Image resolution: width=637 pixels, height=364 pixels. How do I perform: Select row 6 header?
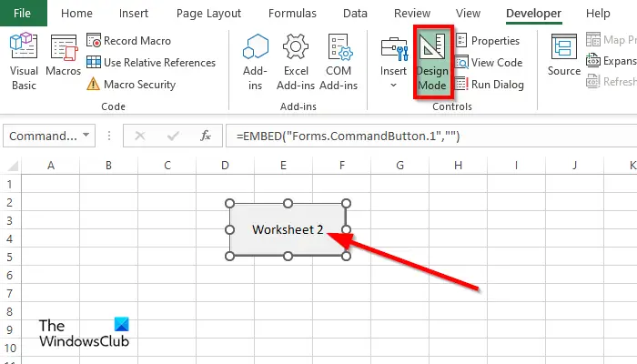click(x=10, y=275)
